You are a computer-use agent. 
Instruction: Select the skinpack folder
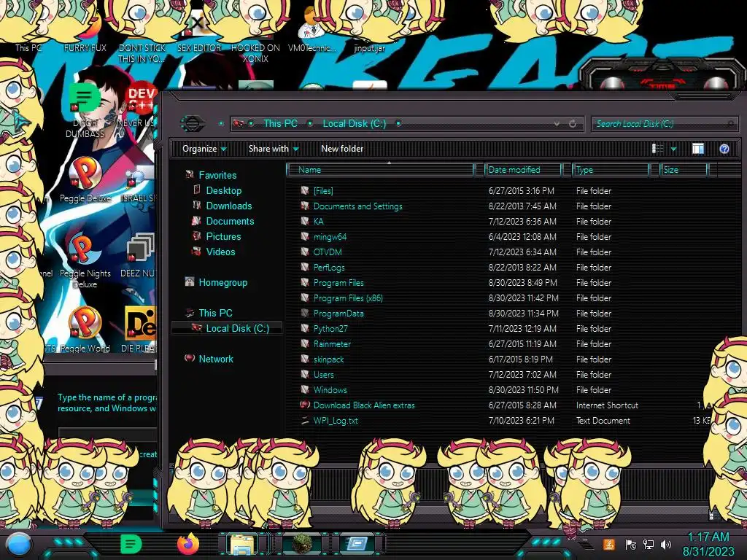coord(328,359)
